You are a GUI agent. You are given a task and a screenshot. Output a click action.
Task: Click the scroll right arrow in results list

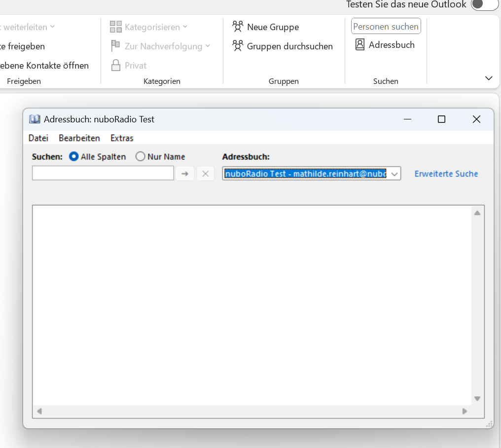coord(465,411)
